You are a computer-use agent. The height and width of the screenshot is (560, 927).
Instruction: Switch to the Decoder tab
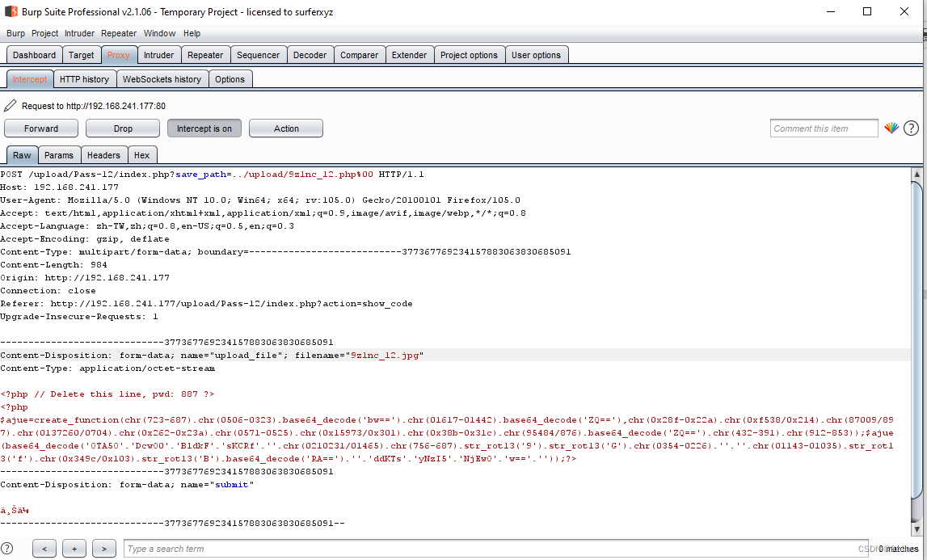[310, 55]
